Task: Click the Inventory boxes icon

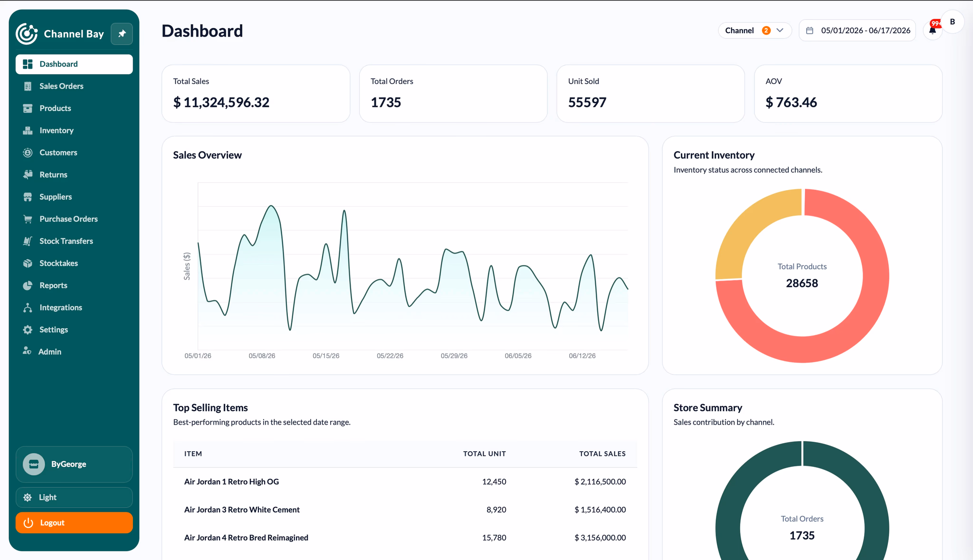Action: 28,130
